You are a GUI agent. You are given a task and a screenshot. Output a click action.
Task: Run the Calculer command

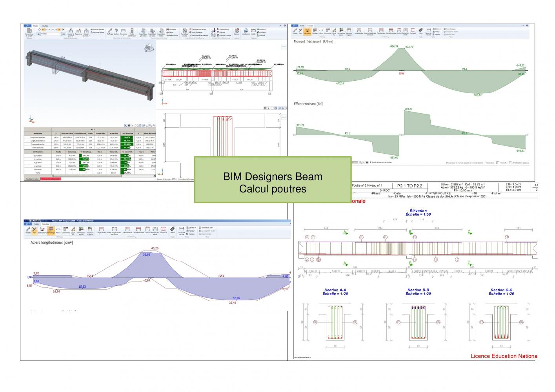click(237, 31)
